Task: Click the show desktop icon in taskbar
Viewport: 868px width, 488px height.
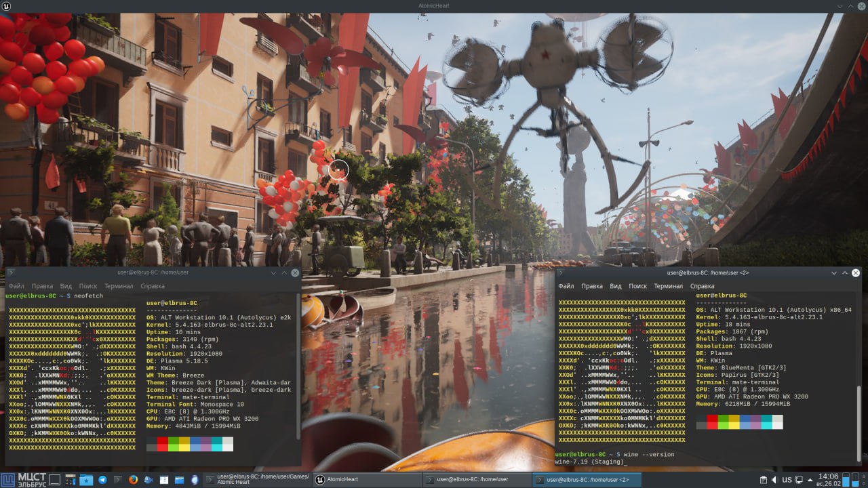Action: [x=54, y=480]
